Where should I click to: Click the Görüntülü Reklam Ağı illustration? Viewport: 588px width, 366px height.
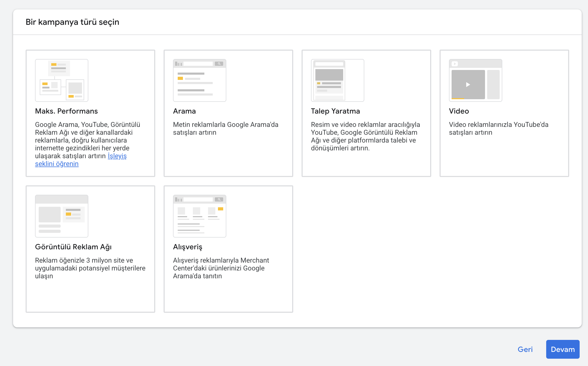[x=62, y=216]
